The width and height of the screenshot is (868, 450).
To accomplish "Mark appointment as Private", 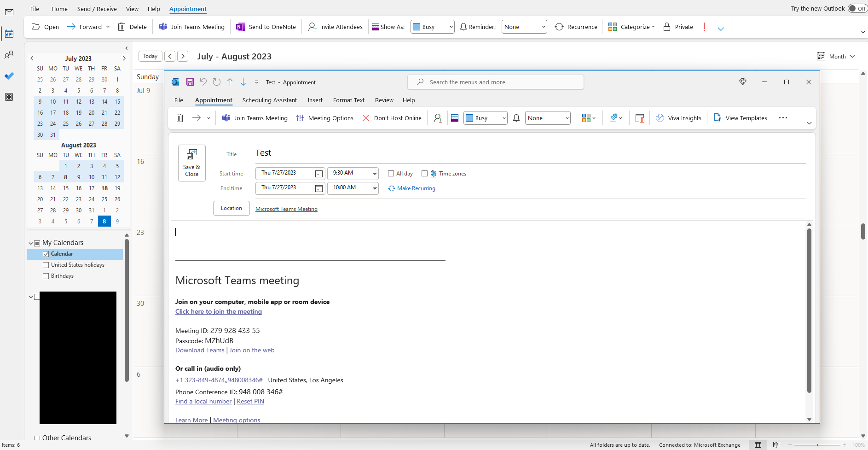I will click(x=678, y=27).
